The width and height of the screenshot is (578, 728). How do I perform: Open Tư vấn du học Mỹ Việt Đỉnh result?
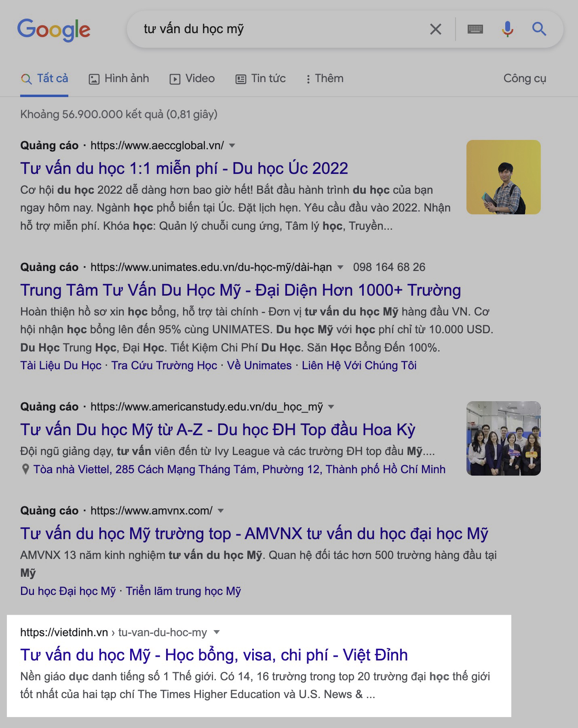click(214, 655)
